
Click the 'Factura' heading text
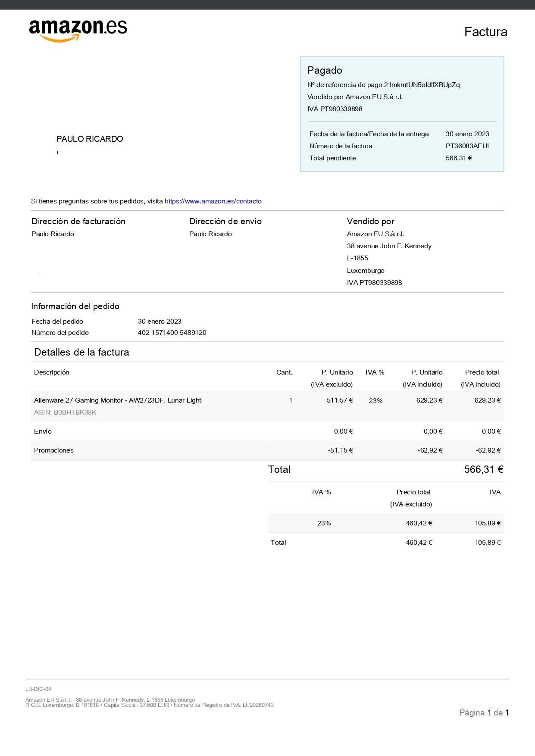click(485, 32)
